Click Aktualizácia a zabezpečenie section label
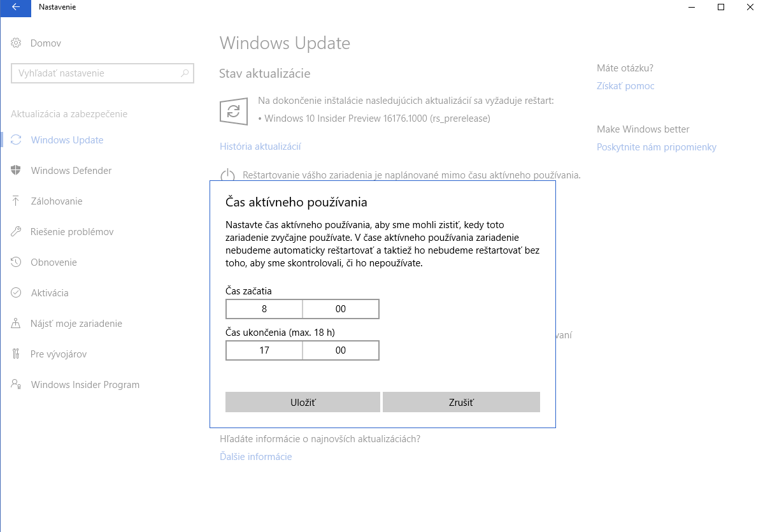Viewport: 763px width, 532px height. coord(69,114)
